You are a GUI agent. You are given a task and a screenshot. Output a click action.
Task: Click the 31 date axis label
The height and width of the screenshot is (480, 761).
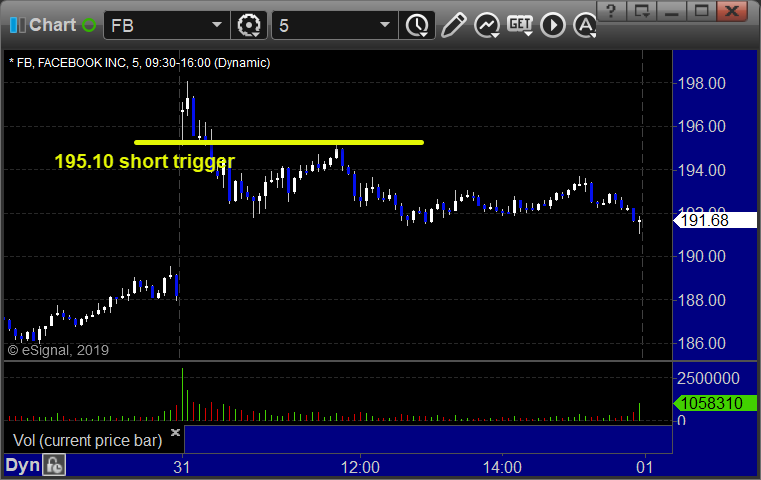(x=182, y=467)
